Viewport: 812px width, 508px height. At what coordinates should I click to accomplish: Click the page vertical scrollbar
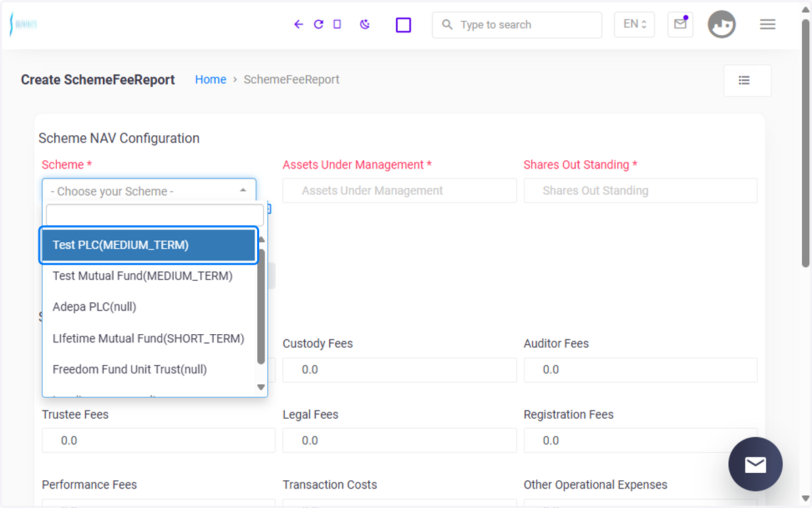coord(805,143)
